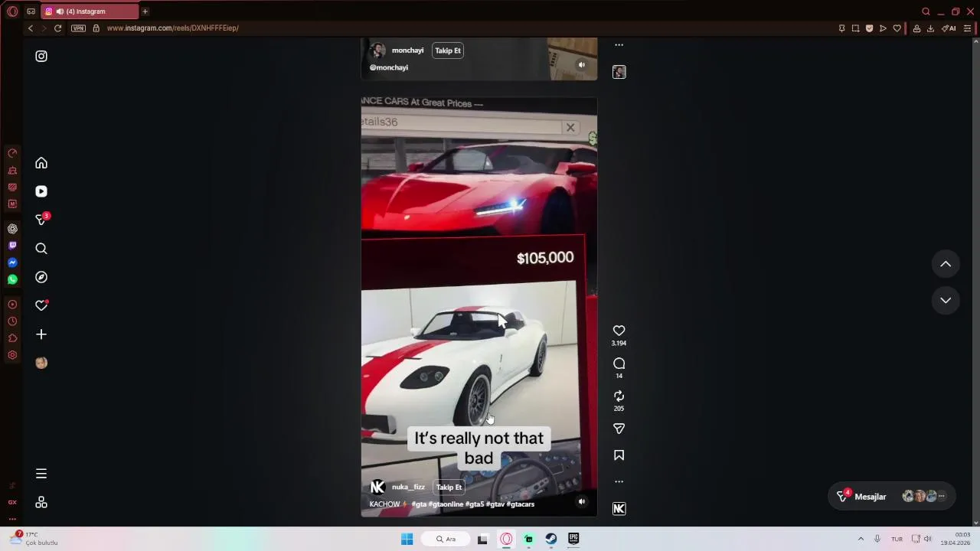The width and height of the screenshot is (980, 551).
Task: Share the nuka__fizz reel via send icon
Action: point(619,429)
